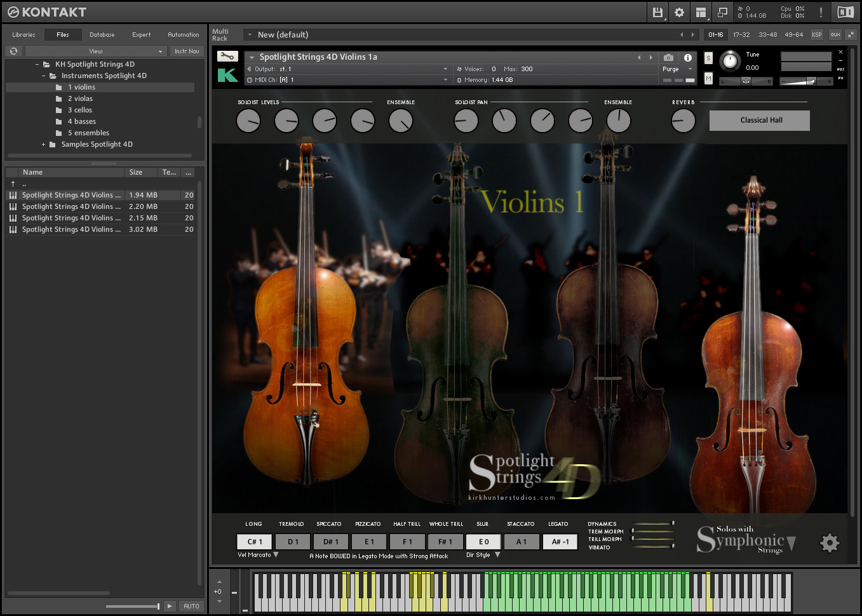Remove the instrument with X button

click(x=840, y=52)
